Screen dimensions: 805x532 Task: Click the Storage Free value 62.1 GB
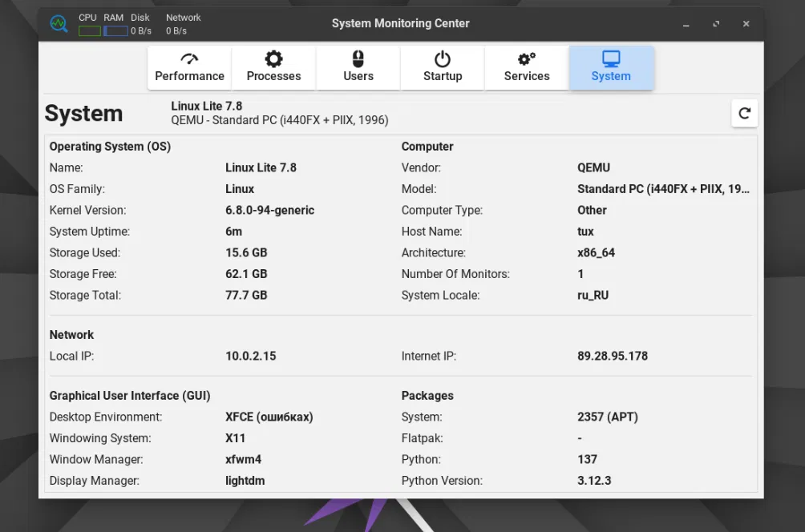[x=246, y=274]
